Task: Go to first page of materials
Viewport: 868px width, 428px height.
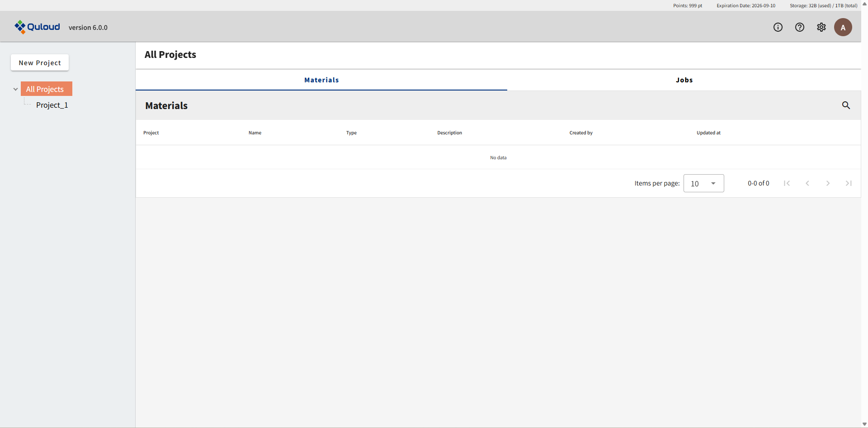Action: [787, 183]
